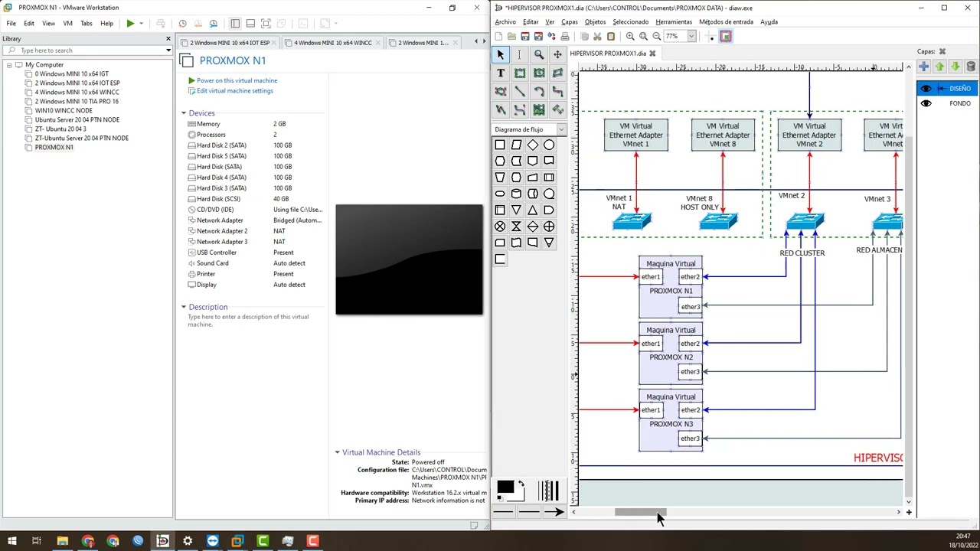Open library search dropdown arrow
This screenshot has height=551, width=980.
click(x=168, y=51)
